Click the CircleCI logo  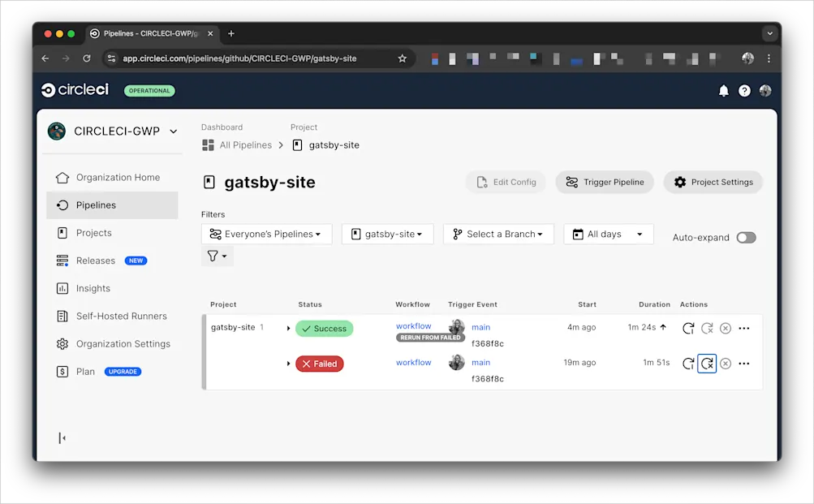coord(75,90)
